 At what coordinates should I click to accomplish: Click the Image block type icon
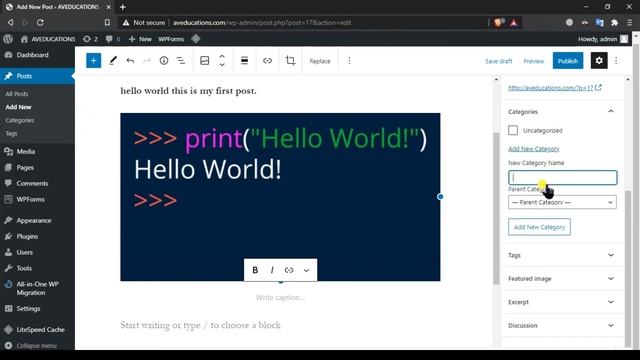[x=204, y=61]
